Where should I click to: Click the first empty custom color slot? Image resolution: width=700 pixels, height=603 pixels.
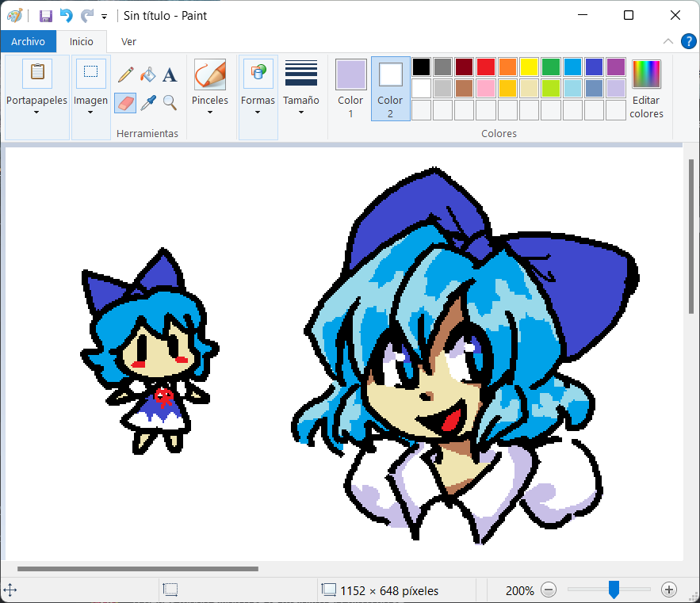[x=421, y=110]
